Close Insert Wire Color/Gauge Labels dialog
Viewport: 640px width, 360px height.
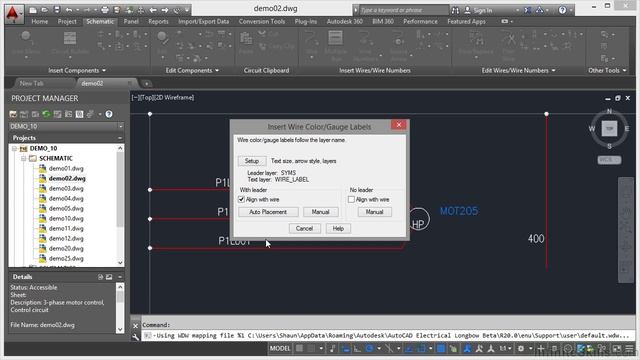[399, 125]
